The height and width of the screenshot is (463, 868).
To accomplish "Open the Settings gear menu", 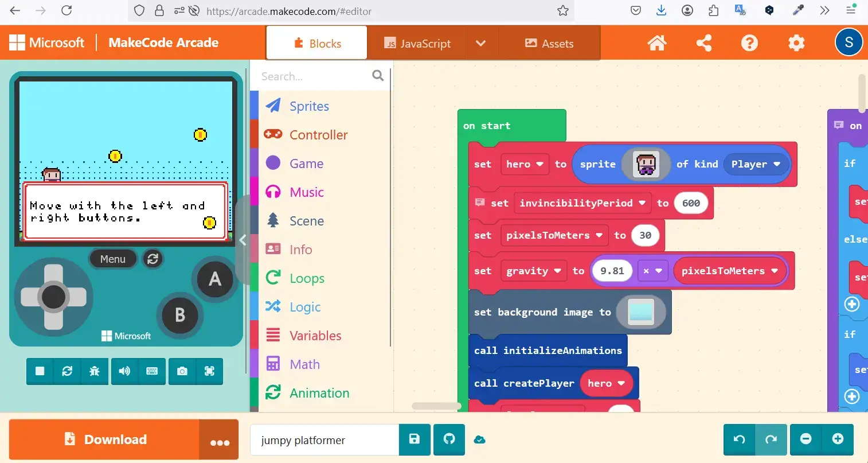I will pos(796,43).
